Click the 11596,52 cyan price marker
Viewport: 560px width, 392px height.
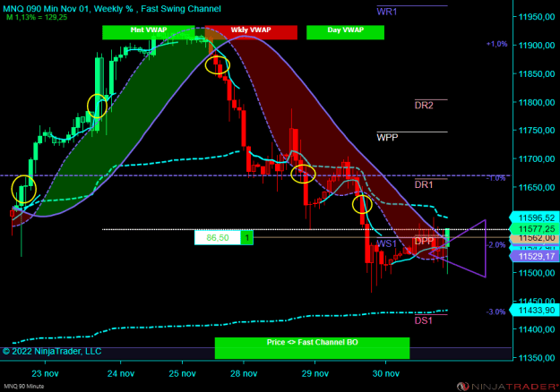pos(534,218)
